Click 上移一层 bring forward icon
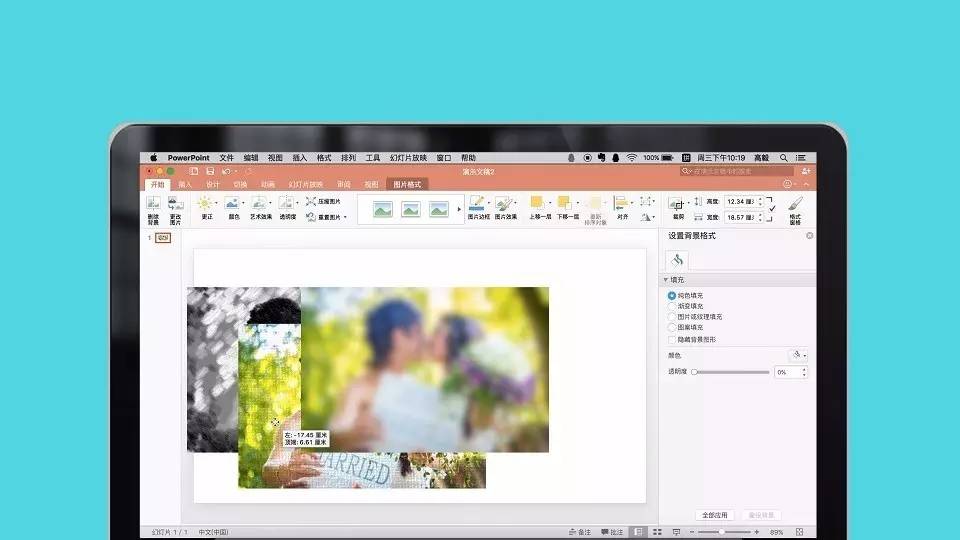The width and height of the screenshot is (960, 540). coord(537,203)
